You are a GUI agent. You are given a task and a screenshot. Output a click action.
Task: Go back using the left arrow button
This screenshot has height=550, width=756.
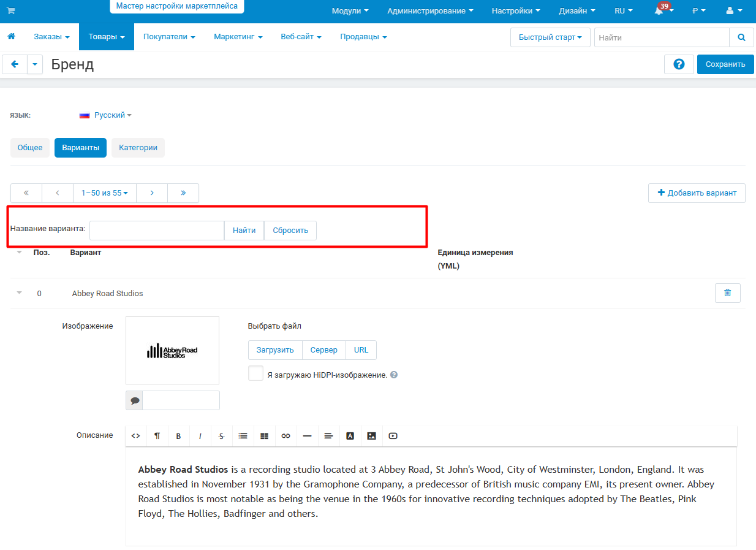15,64
